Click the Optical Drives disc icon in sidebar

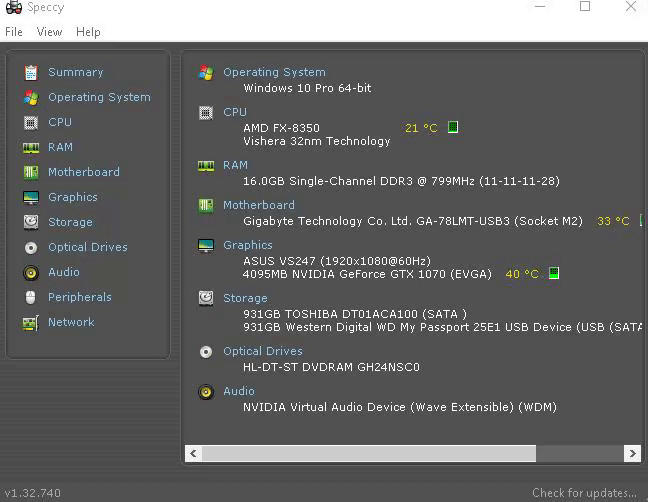[31, 247]
